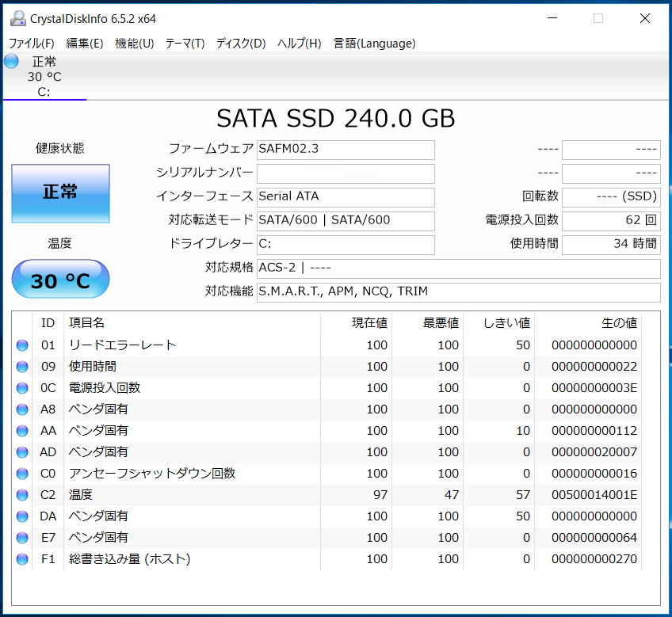Click status orb for ID AA row

point(22,431)
